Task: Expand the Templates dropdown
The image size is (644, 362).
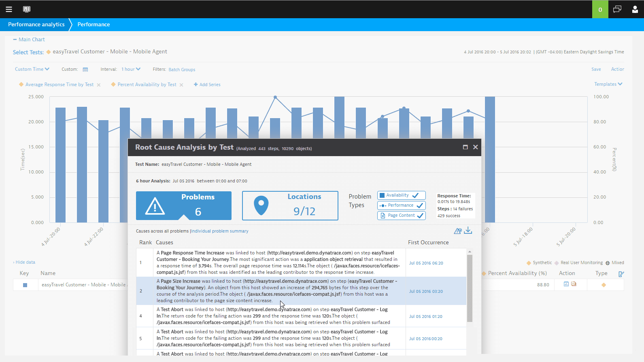Action: (x=608, y=84)
